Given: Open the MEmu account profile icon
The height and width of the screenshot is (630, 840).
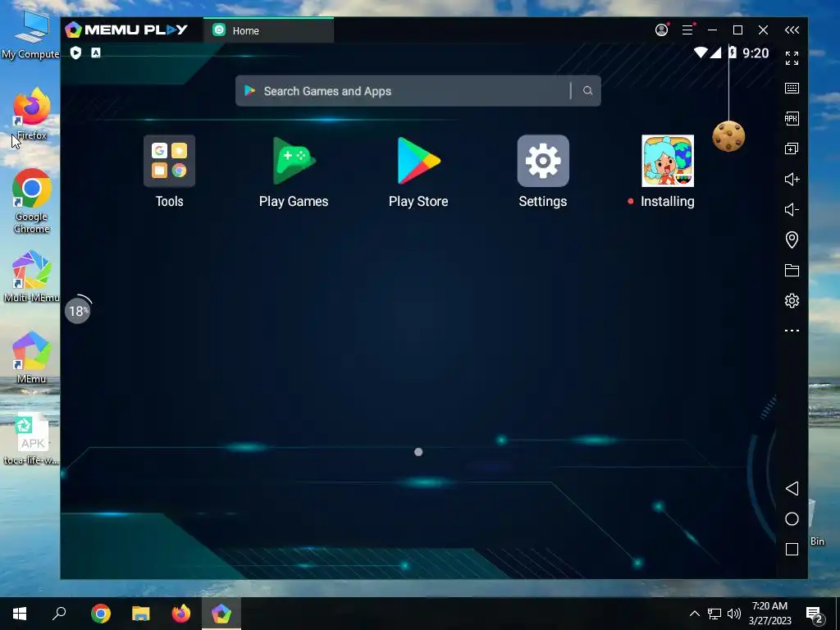Looking at the screenshot, I should (662, 30).
